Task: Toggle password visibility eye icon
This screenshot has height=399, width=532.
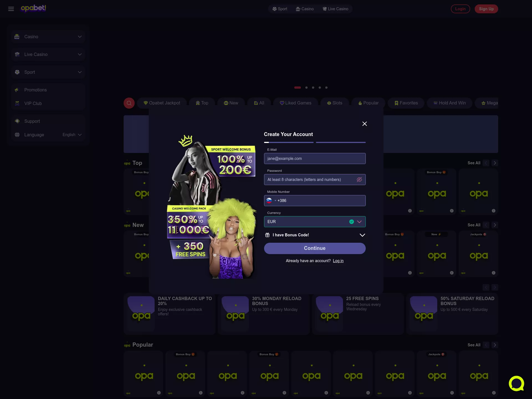Action: click(x=359, y=180)
